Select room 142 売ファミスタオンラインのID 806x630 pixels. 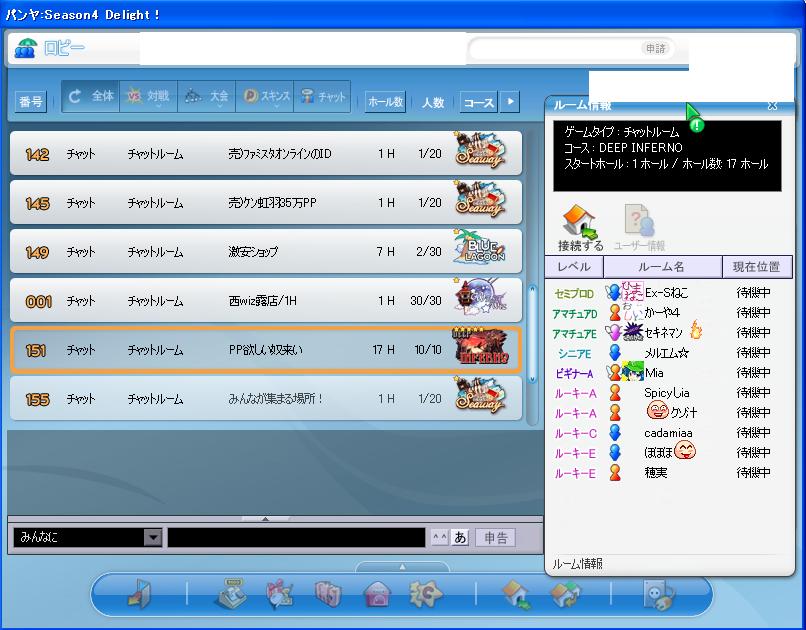(x=266, y=153)
